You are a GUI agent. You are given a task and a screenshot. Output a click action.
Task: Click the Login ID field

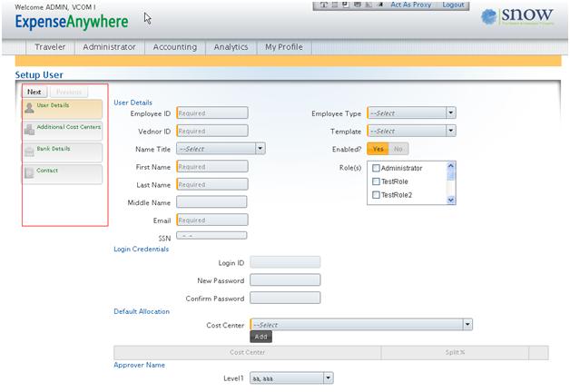pos(285,262)
